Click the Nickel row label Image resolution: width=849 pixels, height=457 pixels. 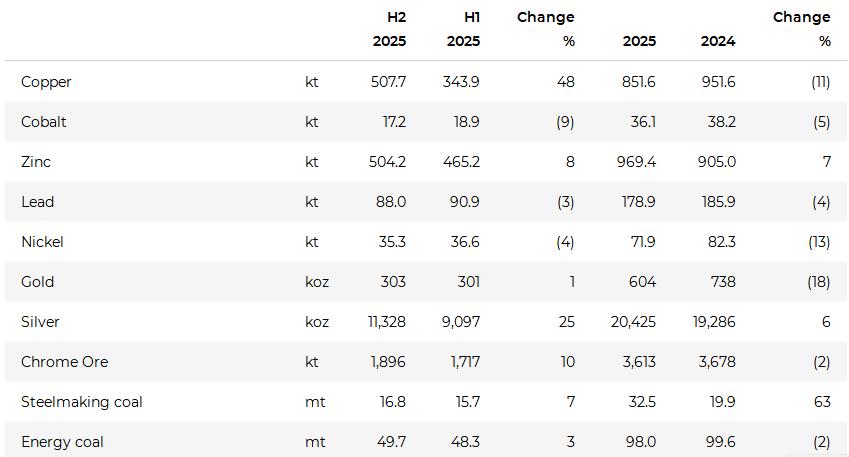(42, 242)
